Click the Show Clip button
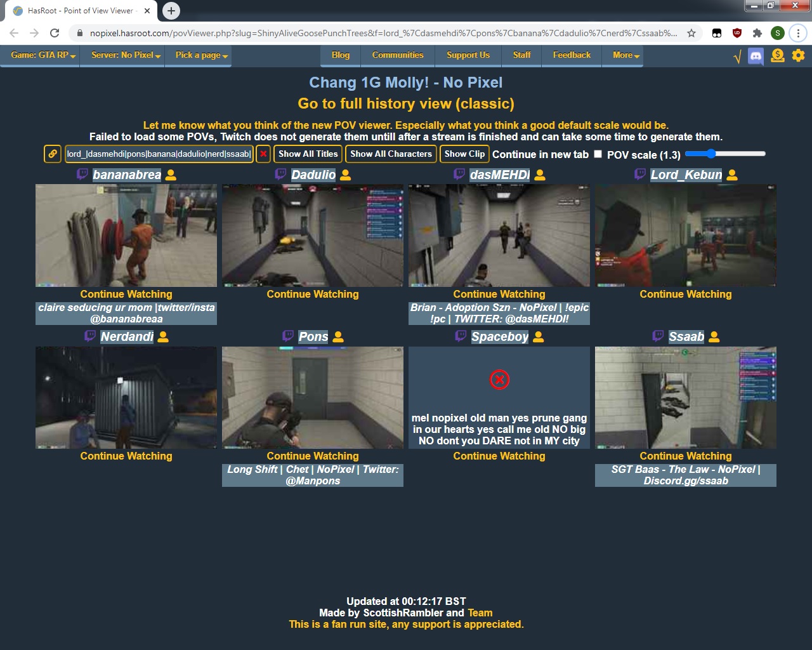This screenshot has height=650, width=812. pyautogui.click(x=464, y=154)
